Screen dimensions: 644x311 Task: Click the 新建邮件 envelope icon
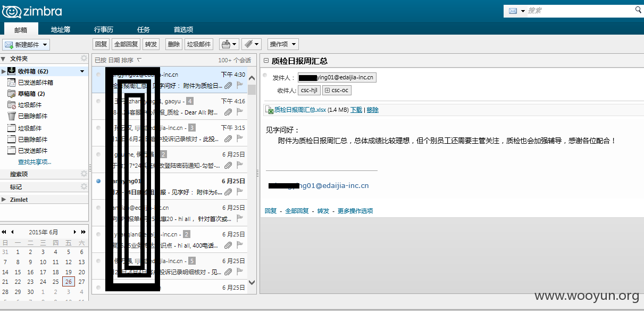(x=9, y=45)
